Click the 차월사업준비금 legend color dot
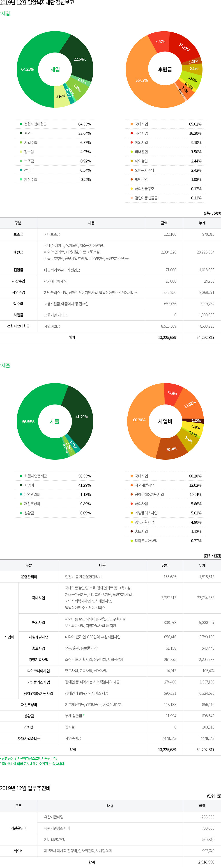Viewport: 221px width, 868px height. [21, 476]
